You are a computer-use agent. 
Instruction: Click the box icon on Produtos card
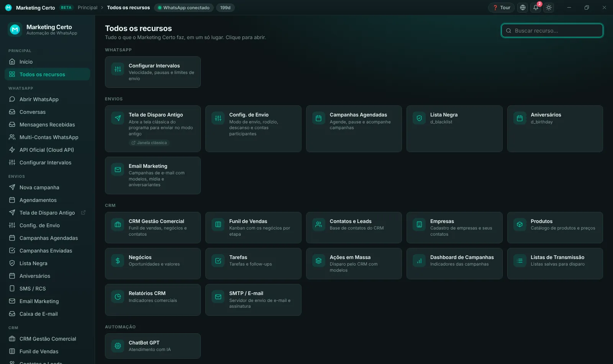click(x=520, y=225)
